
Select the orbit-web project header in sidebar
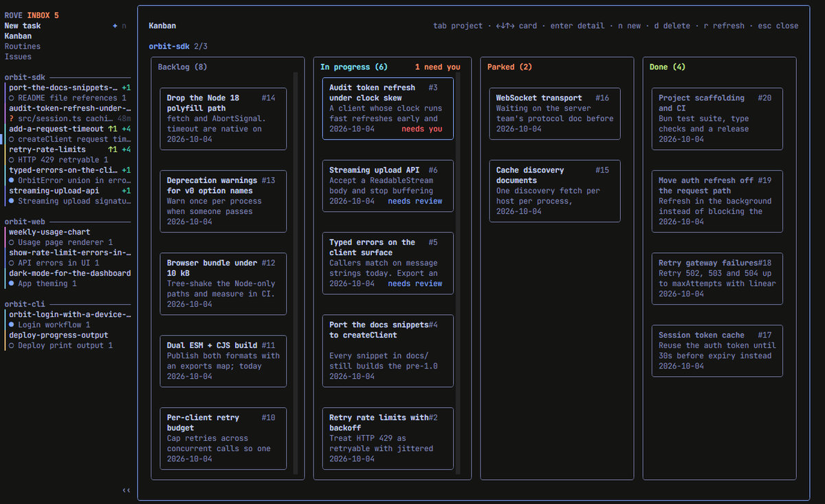point(25,221)
